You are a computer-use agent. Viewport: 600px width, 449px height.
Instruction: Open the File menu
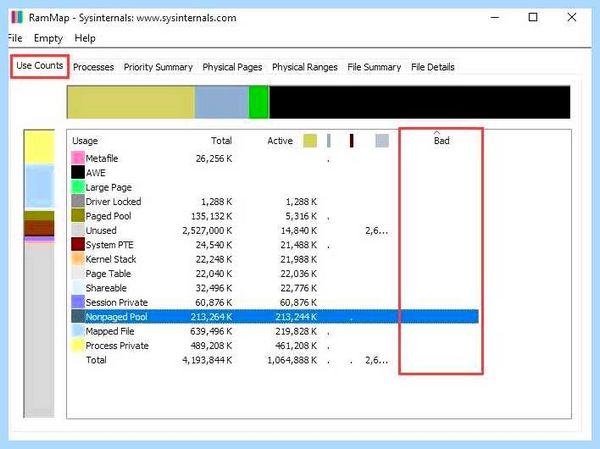click(15, 38)
